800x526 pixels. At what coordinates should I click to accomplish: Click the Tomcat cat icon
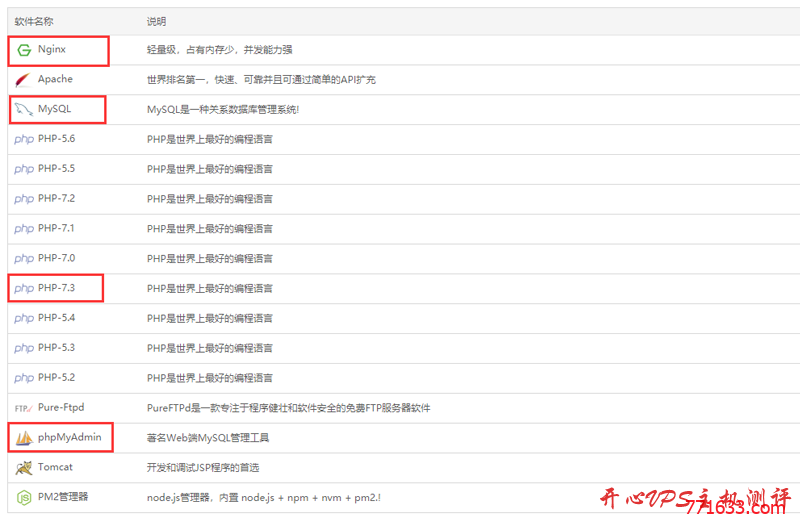click(23, 467)
